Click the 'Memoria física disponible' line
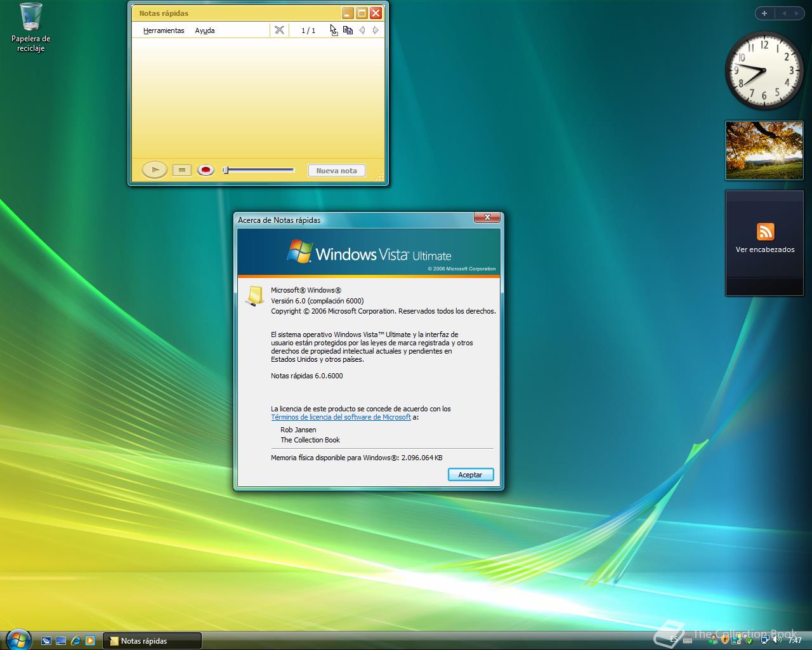 (x=357, y=458)
